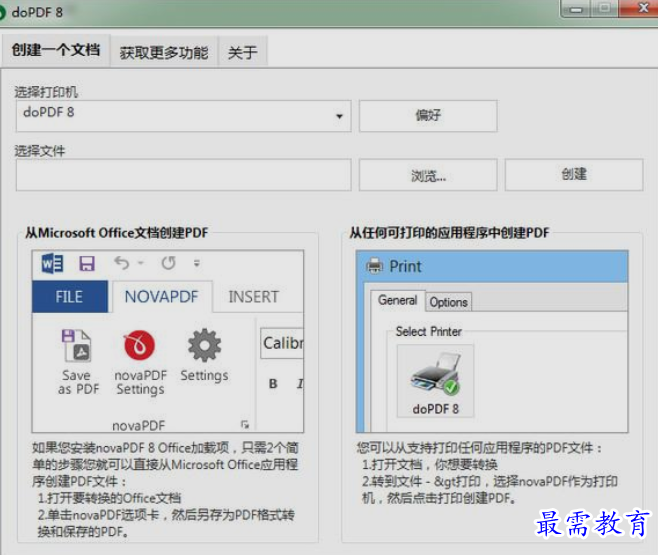Image resolution: width=658 pixels, height=555 pixels.
Task: Open the undo history dropdown arrow
Action: (x=141, y=263)
